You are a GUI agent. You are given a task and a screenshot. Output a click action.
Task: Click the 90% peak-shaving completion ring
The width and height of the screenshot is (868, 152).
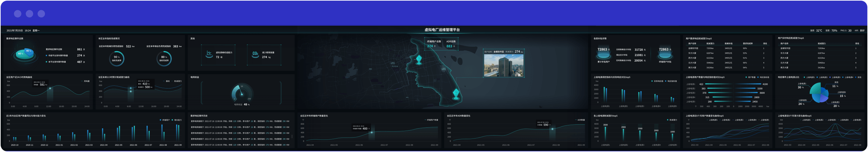pyautogui.click(x=117, y=59)
